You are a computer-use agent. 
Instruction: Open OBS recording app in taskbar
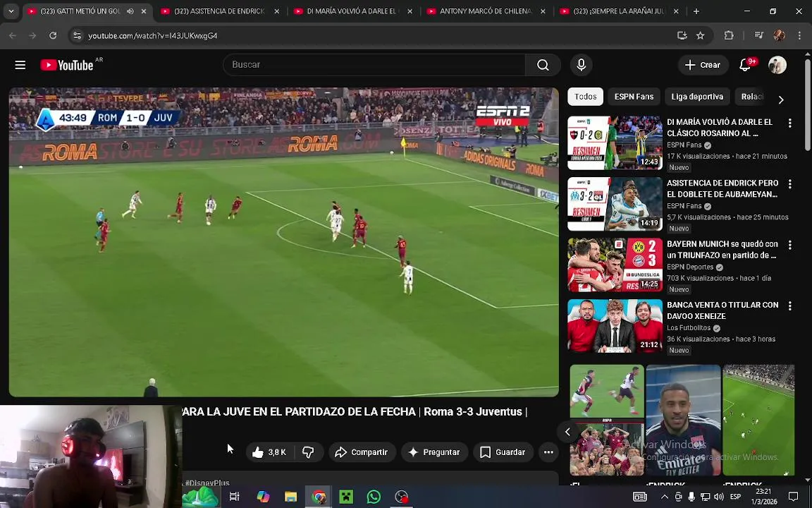point(401,497)
